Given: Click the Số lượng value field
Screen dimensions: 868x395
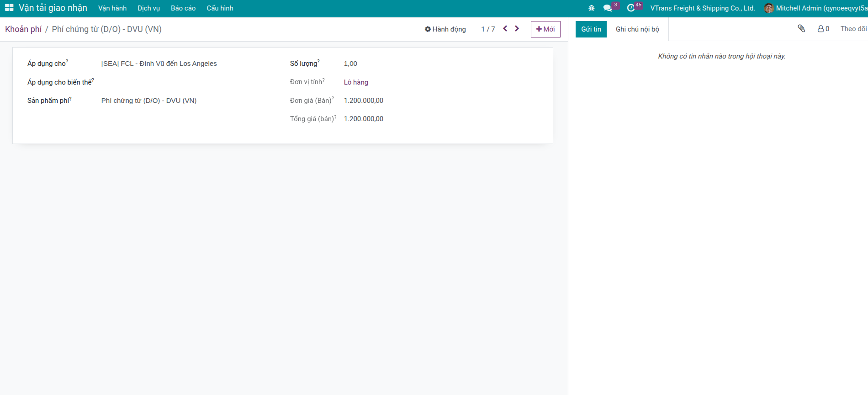Looking at the screenshot, I should [x=350, y=64].
